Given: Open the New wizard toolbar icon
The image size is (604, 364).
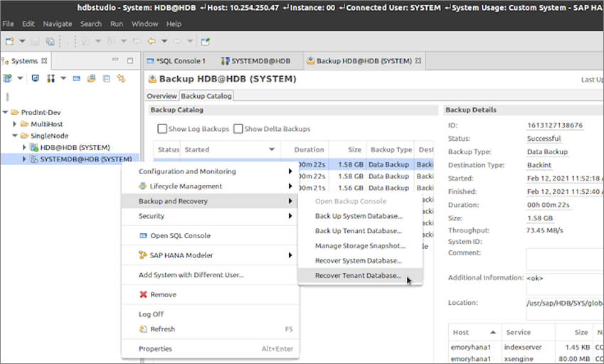Looking at the screenshot, I should 10,41.
